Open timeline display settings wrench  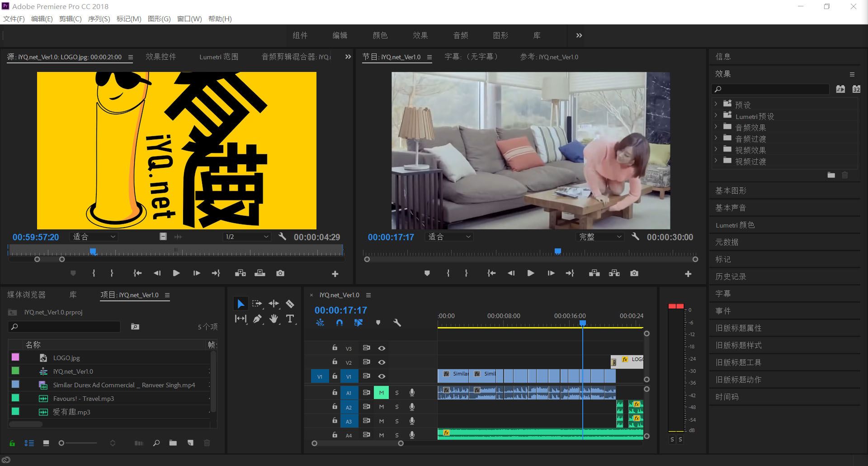pyautogui.click(x=397, y=323)
